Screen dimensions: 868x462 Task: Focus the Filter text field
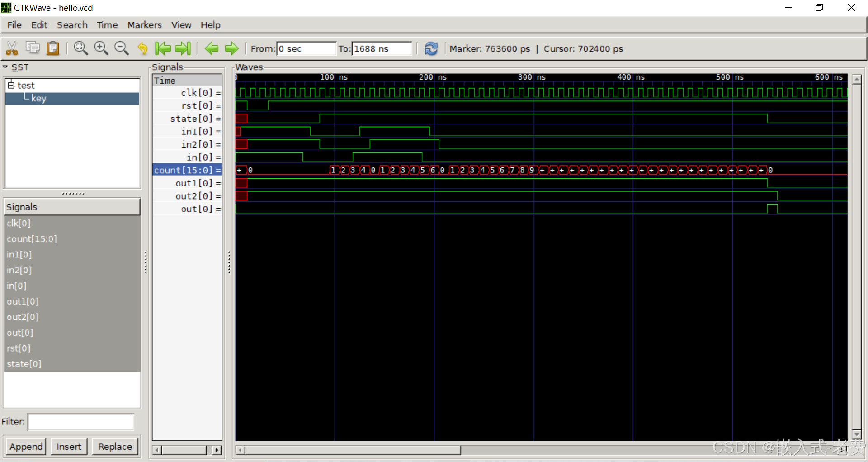81,422
